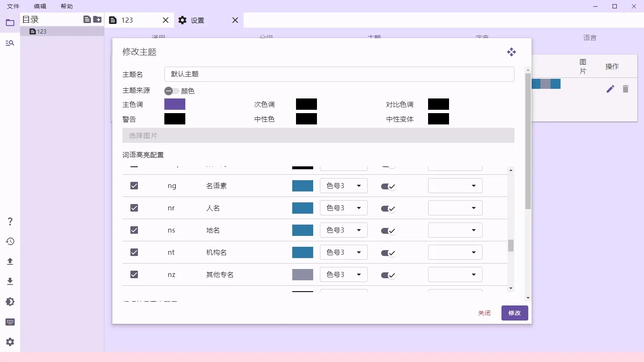This screenshot has width=644, height=362.
Task: Open the 语言 settings tab
Action: pyautogui.click(x=589, y=37)
